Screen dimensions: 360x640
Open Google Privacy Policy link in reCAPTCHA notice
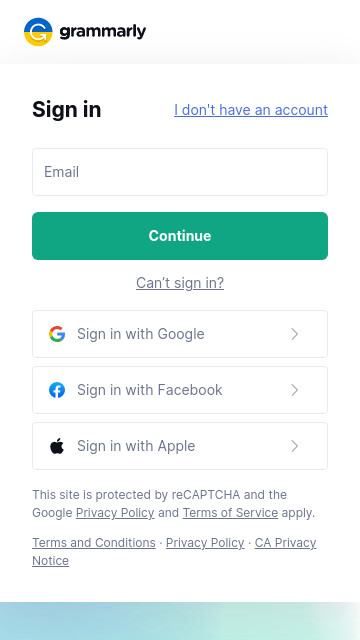coord(115,513)
